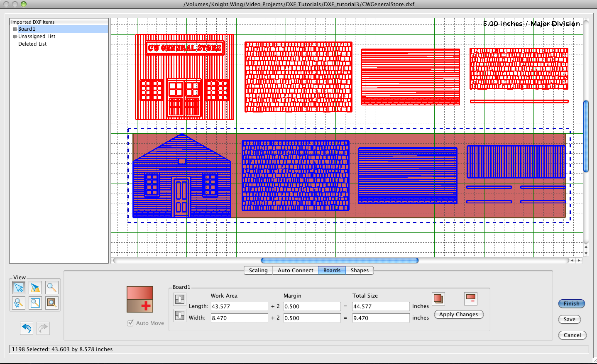Click the zoom-to-selection magnifier with cursor

(x=19, y=303)
